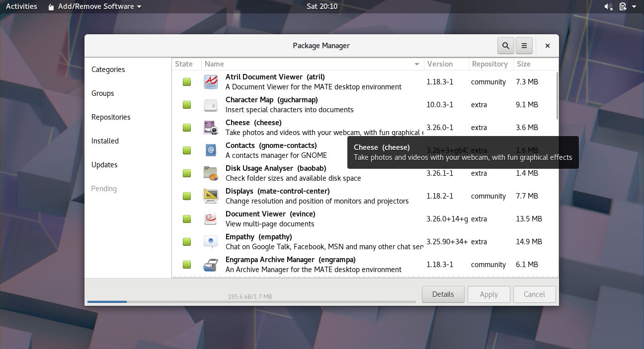644x349 pixels.
Task: Click the Details button
Action: click(x=443, y=294)
